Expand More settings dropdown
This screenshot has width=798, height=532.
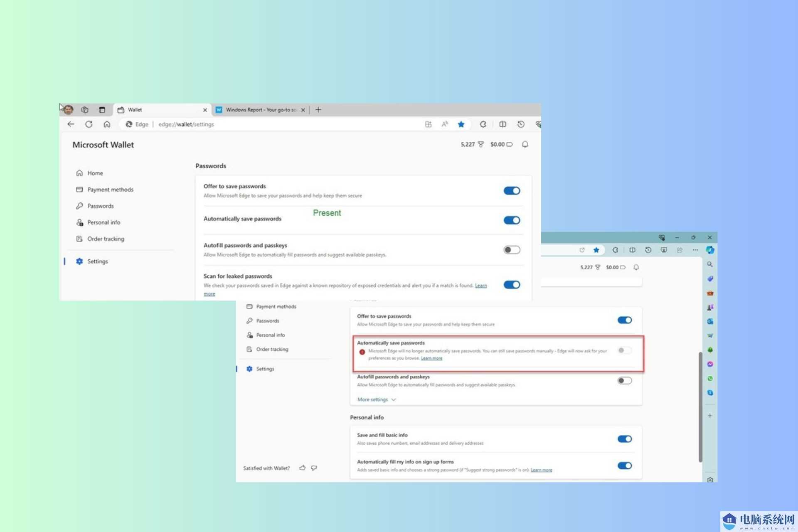tap(377, 399)
